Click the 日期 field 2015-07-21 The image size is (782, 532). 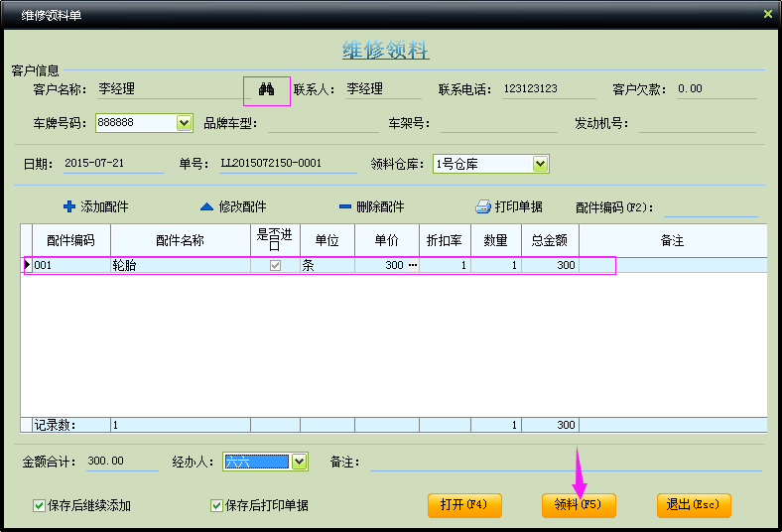click(x=114, y=164)
